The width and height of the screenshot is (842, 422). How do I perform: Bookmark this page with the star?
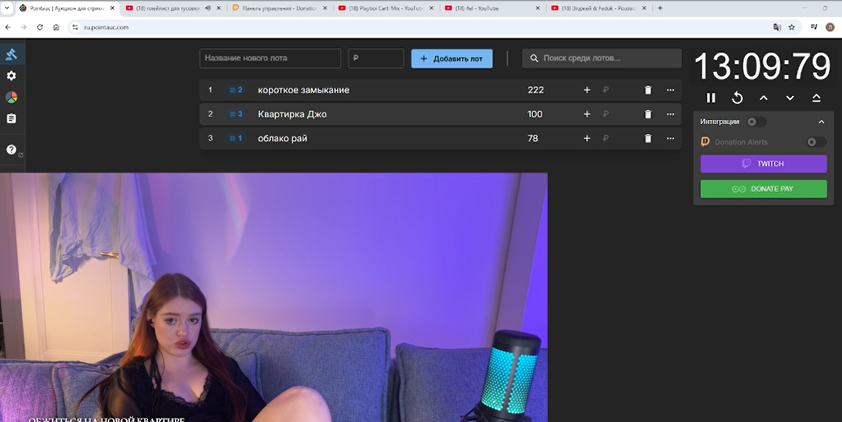point(792,27)
